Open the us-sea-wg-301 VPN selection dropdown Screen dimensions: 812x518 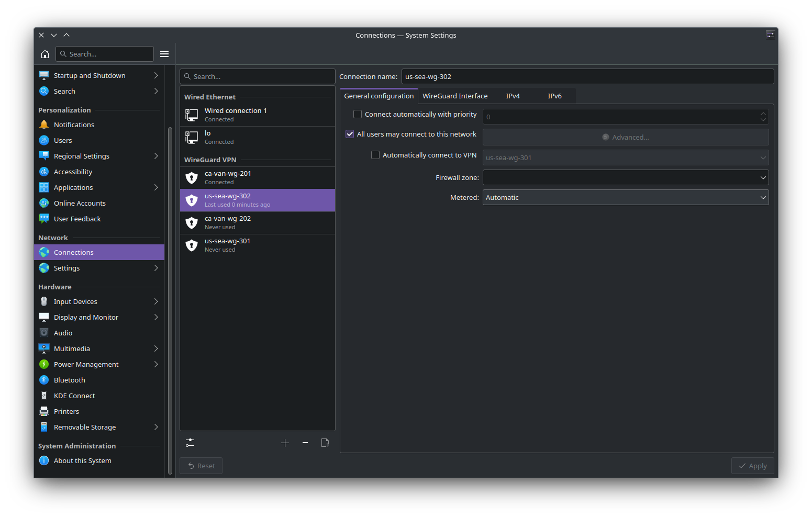626,157
